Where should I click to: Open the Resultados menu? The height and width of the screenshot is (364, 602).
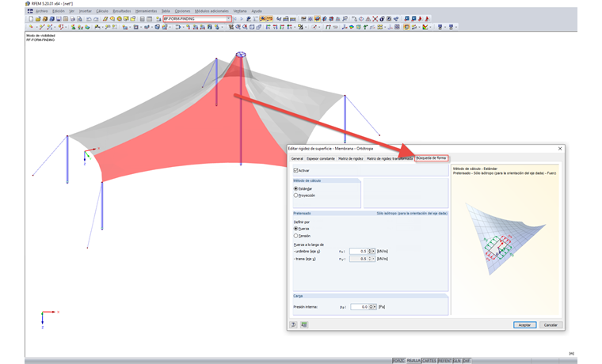pos(122,11)
